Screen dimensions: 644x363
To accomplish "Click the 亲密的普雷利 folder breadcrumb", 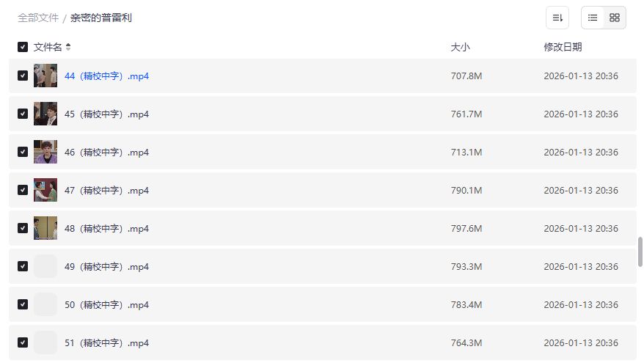I will [101, 18].
